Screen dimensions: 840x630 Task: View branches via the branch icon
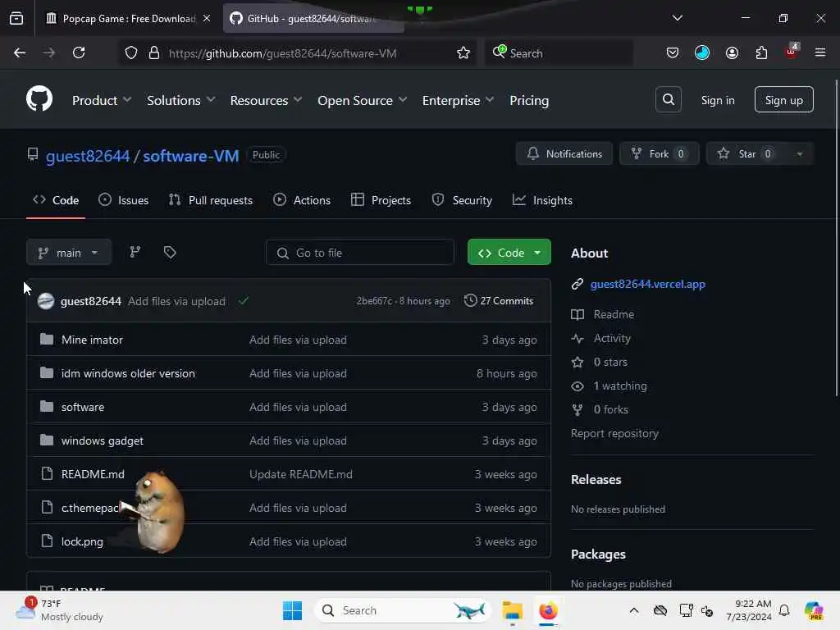tap(135, 253)
